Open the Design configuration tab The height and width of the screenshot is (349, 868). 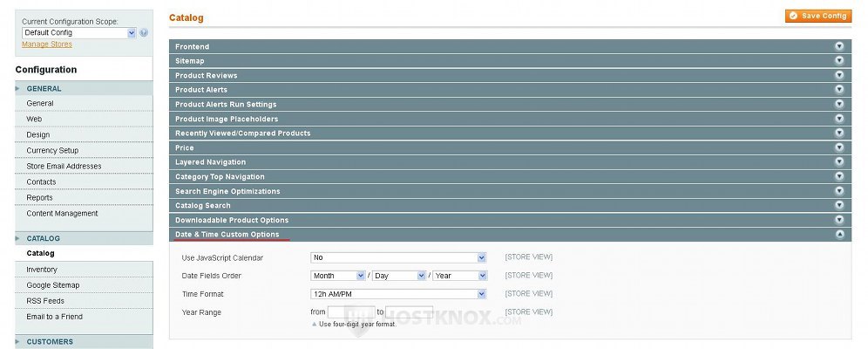(84, 134)
